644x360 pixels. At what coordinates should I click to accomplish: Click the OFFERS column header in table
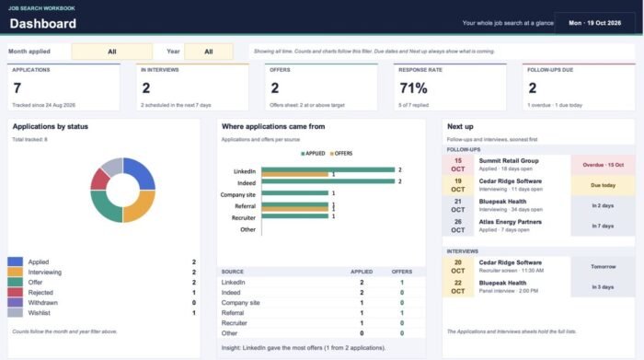[x=402, y=272]
